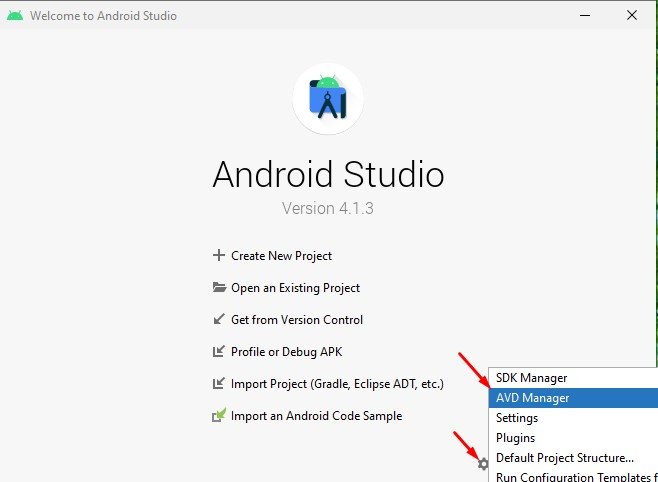Open the Configure gear icon
Screen dimensions: 658x482
pos(483,464)
